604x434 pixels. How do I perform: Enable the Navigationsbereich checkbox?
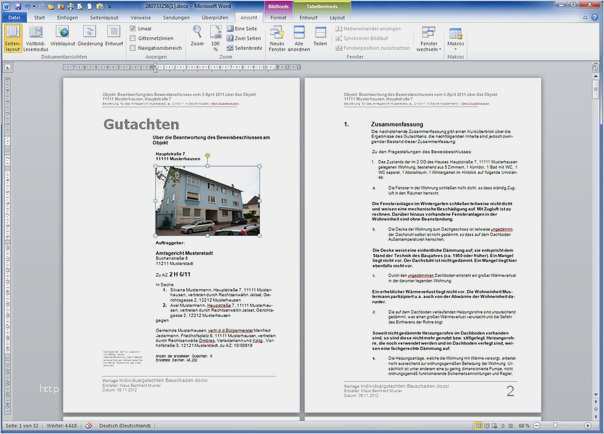[x=133, y=48]
